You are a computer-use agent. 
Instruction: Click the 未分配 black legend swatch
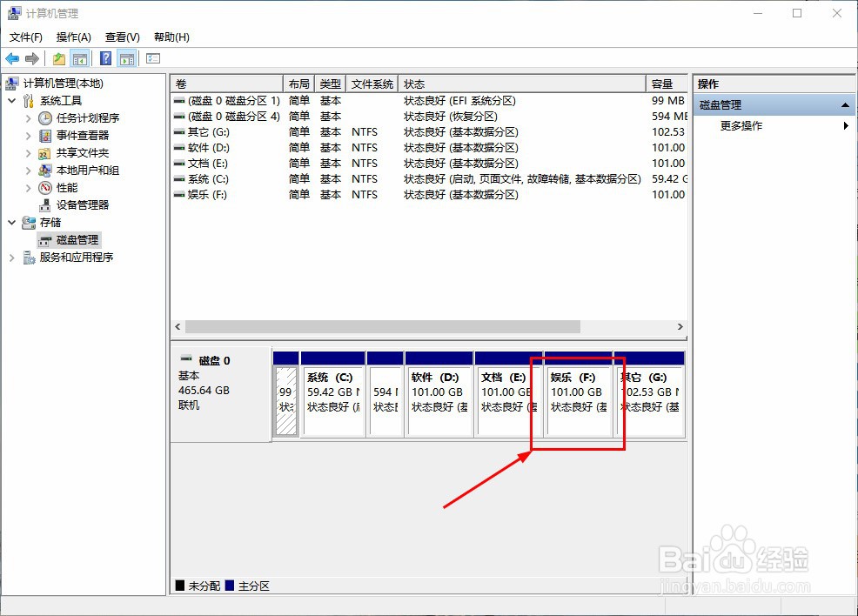point(180,586)
